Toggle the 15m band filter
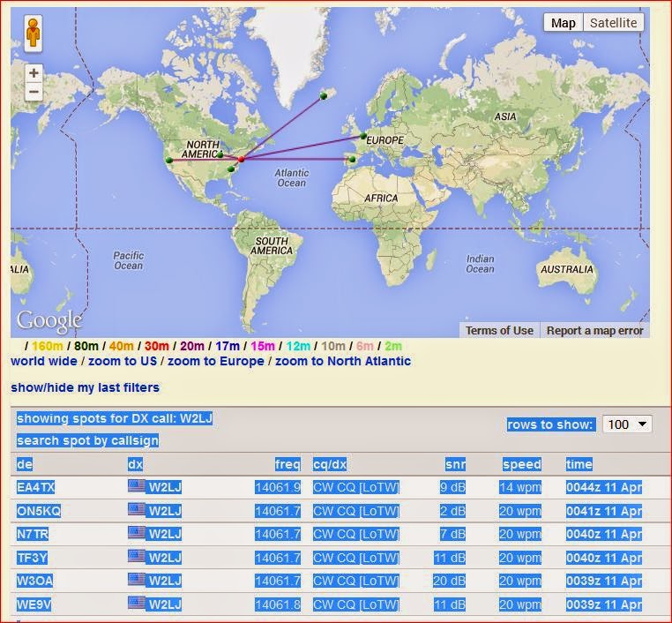This screenshot has width=672, height=623. click(x=263, y=346)
